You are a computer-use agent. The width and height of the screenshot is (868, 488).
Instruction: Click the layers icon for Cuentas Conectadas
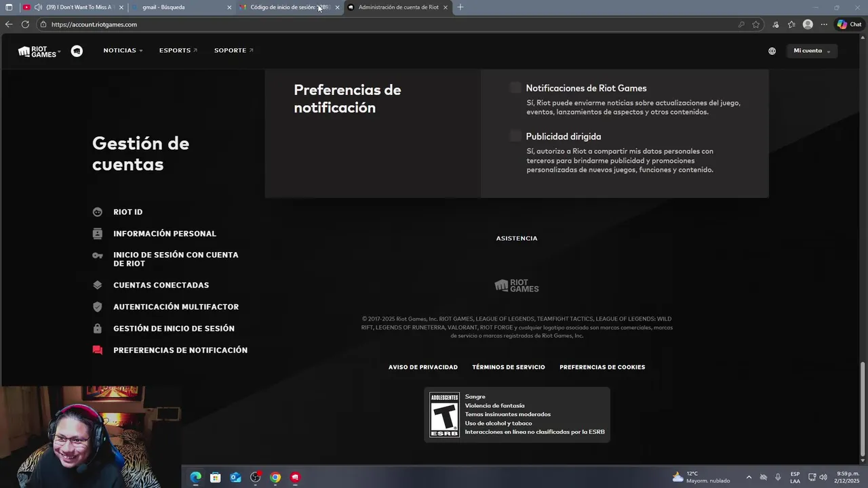pyautogui.click(x=98, y=285)
